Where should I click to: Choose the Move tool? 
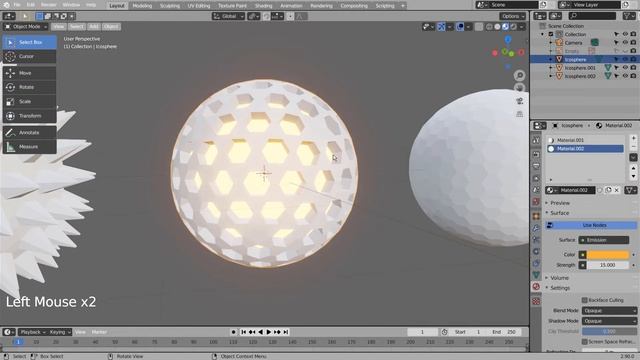pos(29,73)
